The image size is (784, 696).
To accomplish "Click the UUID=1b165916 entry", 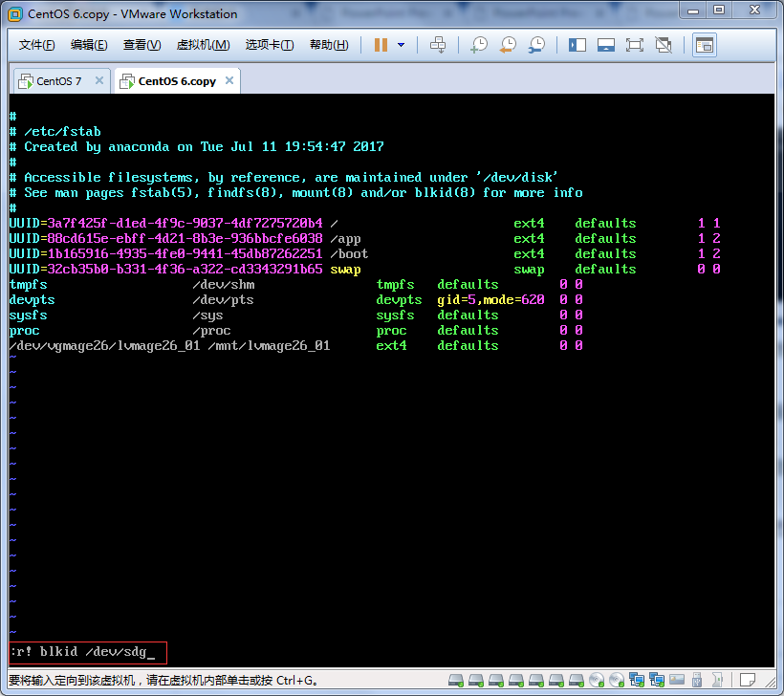I will point(365,254).
